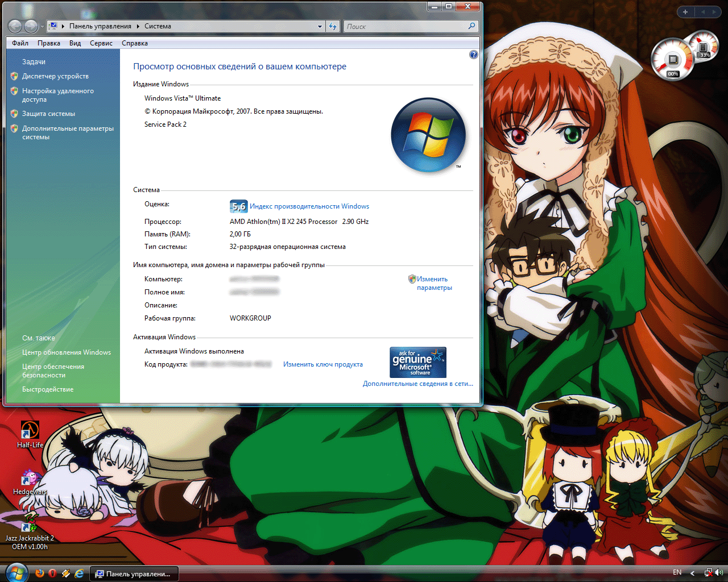The height and width of the screenshot is (582, 728).
Task: Click the network disconnected tray icon
Action: pos(708,572)
